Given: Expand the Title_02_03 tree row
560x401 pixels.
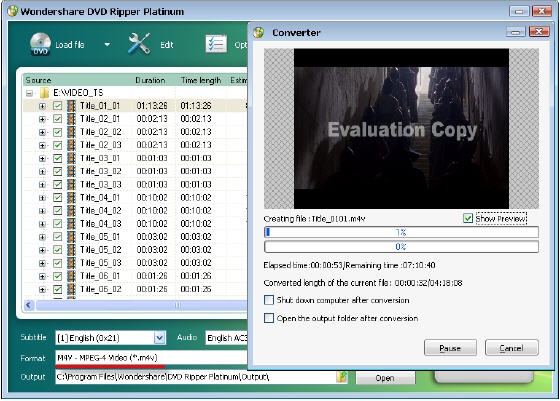Looking at the screenshot, I should (x=42, y=146).
